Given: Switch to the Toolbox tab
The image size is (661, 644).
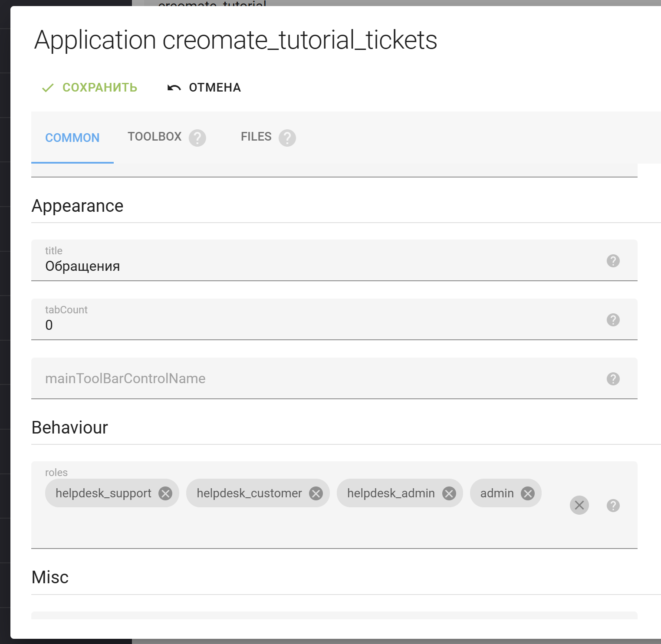Looking at the screenshot, I should pyautogui.click(x=154, y=137).
